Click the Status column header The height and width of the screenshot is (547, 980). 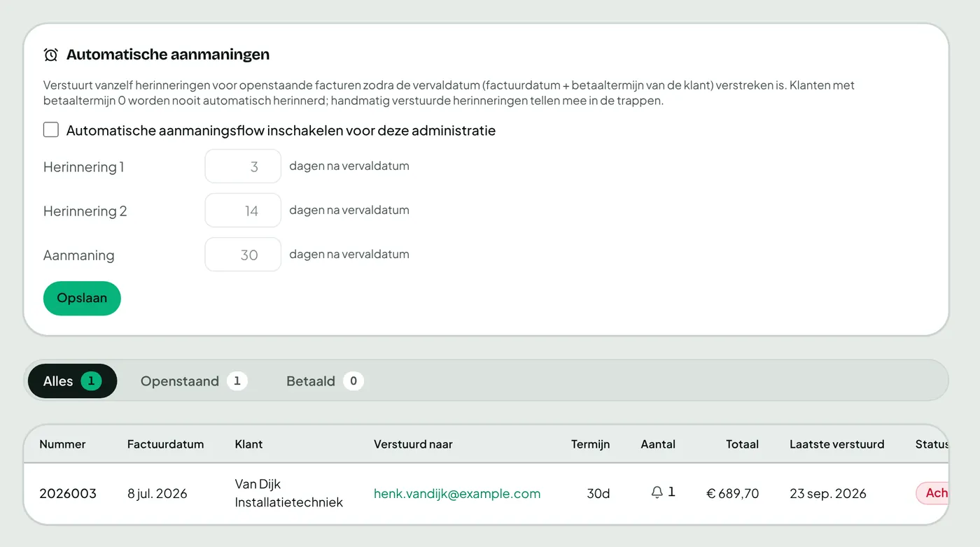click(x=932, y=444)
